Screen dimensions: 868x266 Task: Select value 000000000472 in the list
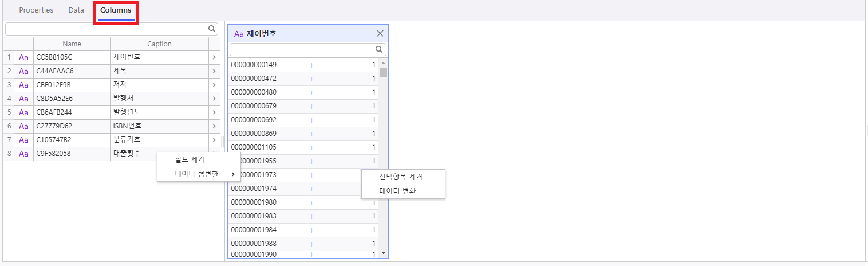(x=254, y=78)
